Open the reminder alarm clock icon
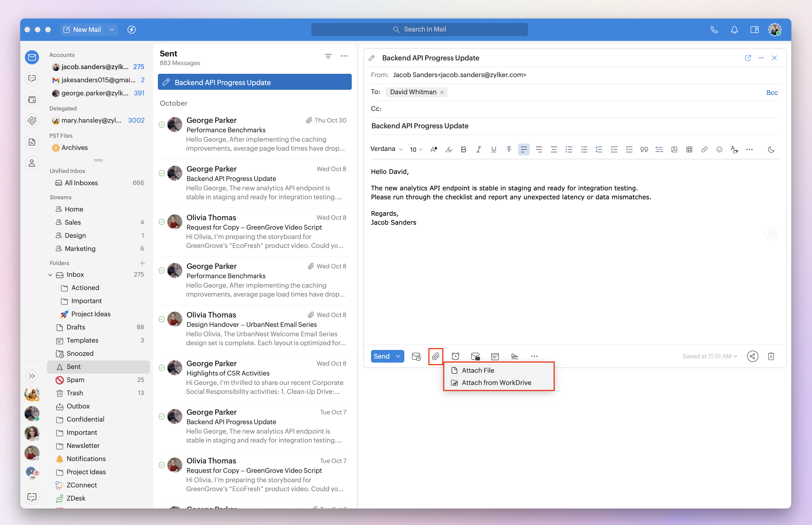 pos(455,356)
